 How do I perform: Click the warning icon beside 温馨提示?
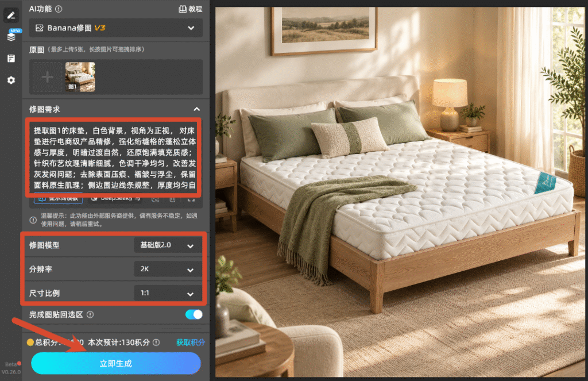point(33,220)
